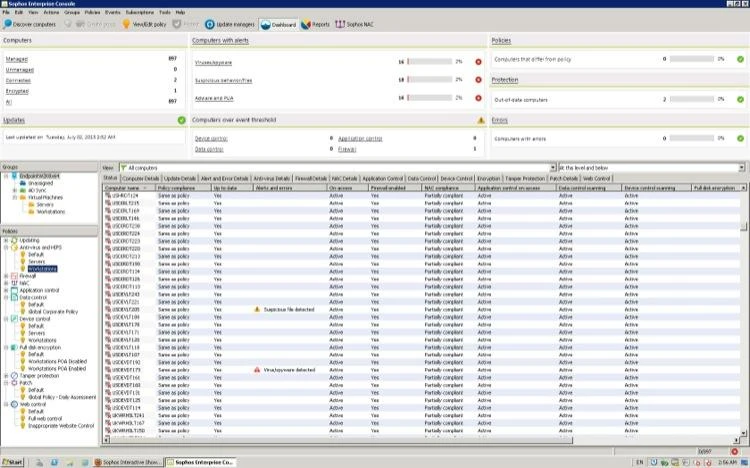The height and width of the screenshot is (468, 750).
Task: Click red alert icon for Suspicious behavior/files
Action: tap(478, 80)
